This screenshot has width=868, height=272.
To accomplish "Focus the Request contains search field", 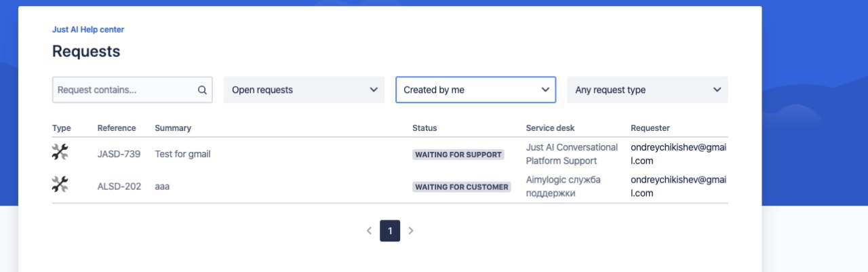I will coord(132,90).
